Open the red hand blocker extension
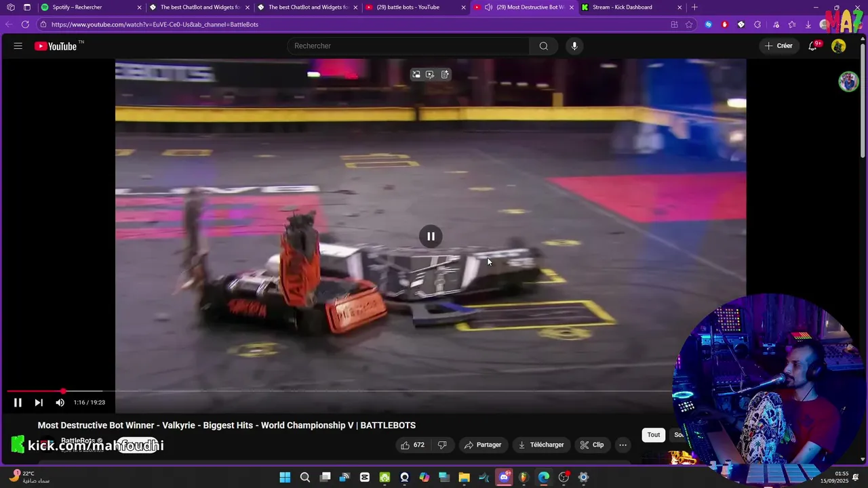The height and width of the screenshot is (488, 868). [725, 24]
